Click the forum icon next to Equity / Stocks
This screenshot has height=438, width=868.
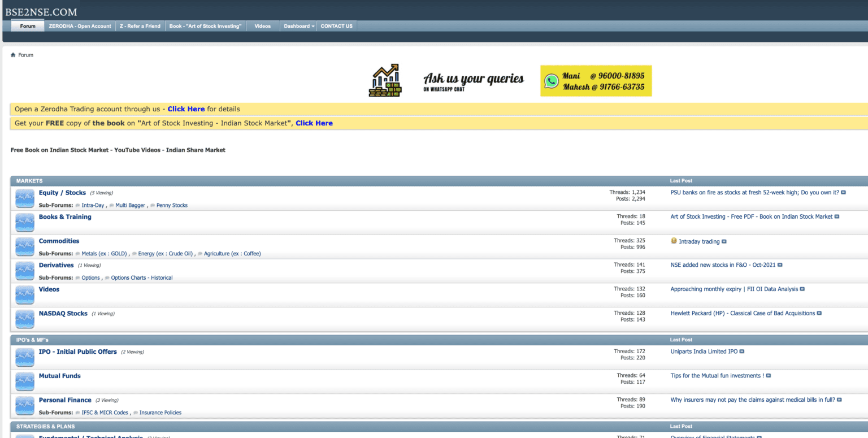(25, 198)
